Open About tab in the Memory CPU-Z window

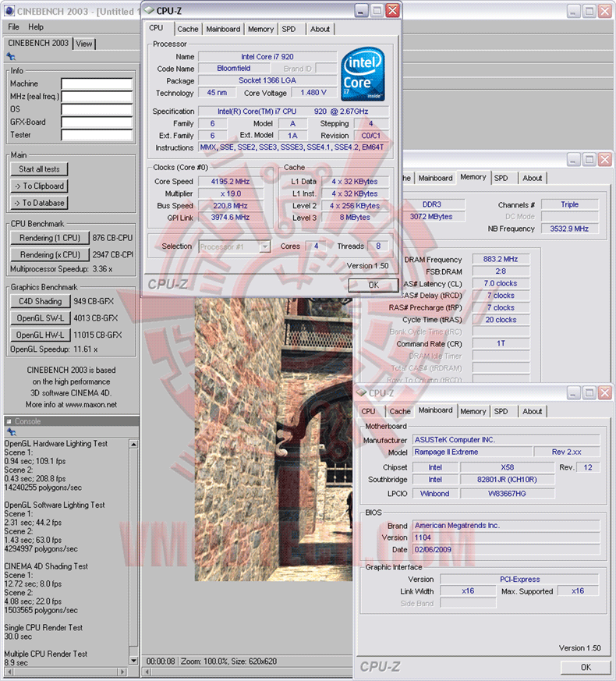pyautogui.click(x=533, y=178)
